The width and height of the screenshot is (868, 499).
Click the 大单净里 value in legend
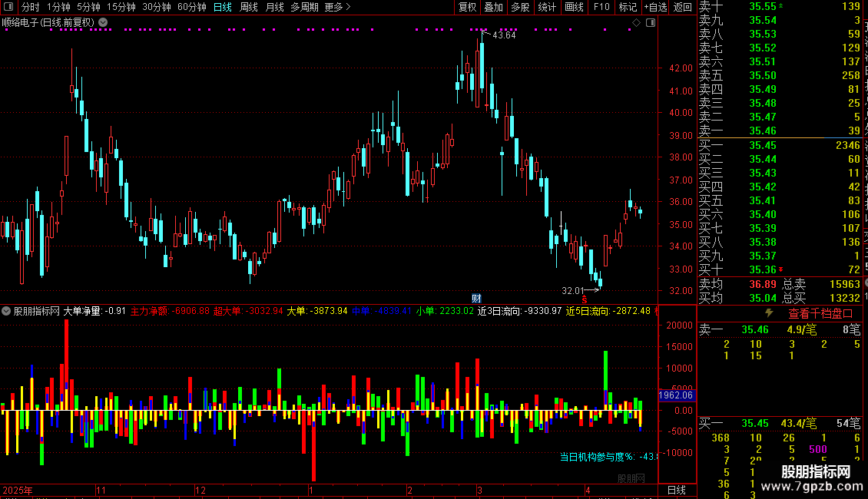[x=94, y=311]
